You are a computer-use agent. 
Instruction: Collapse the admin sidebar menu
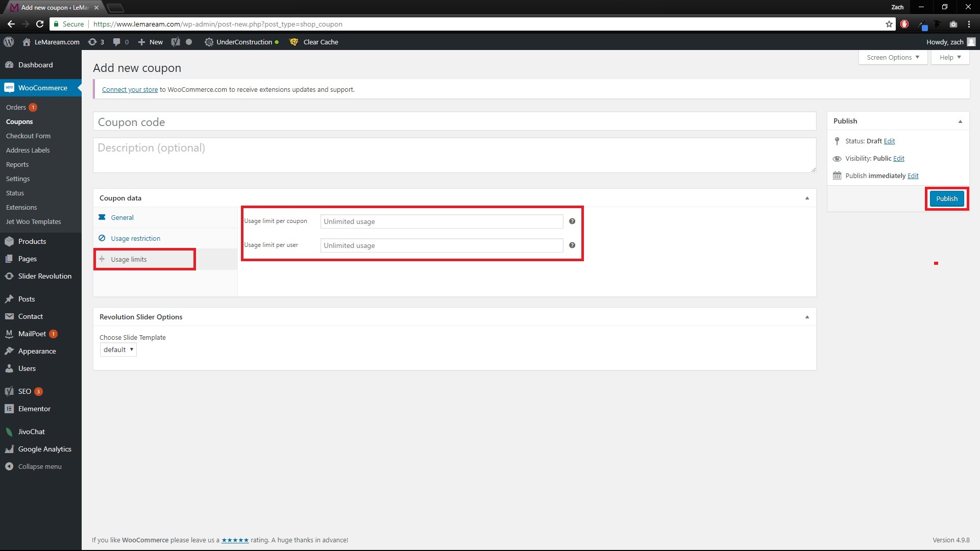[41, 466]
